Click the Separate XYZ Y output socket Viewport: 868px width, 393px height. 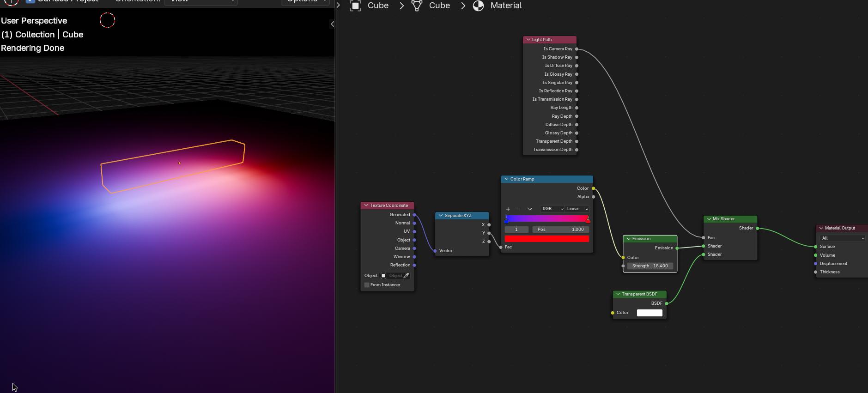[x=489, y=233]
